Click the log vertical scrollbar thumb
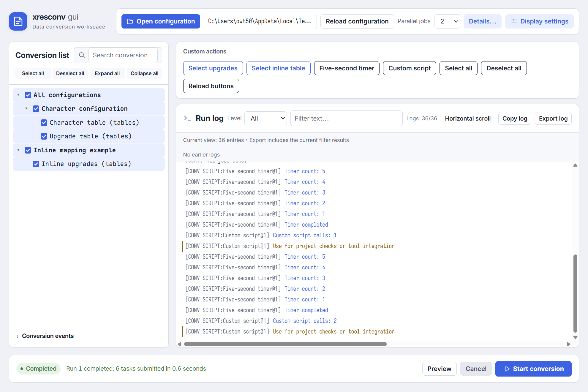588x392 pixels. 575,293
